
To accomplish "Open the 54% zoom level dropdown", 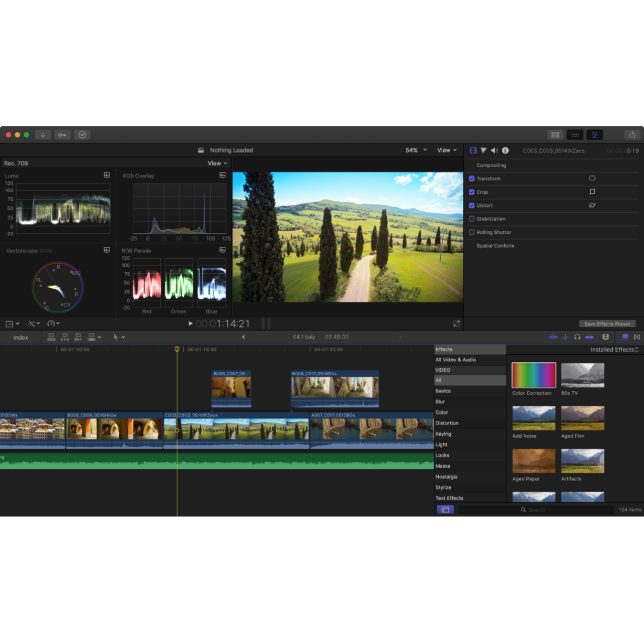I will (416, 150).
